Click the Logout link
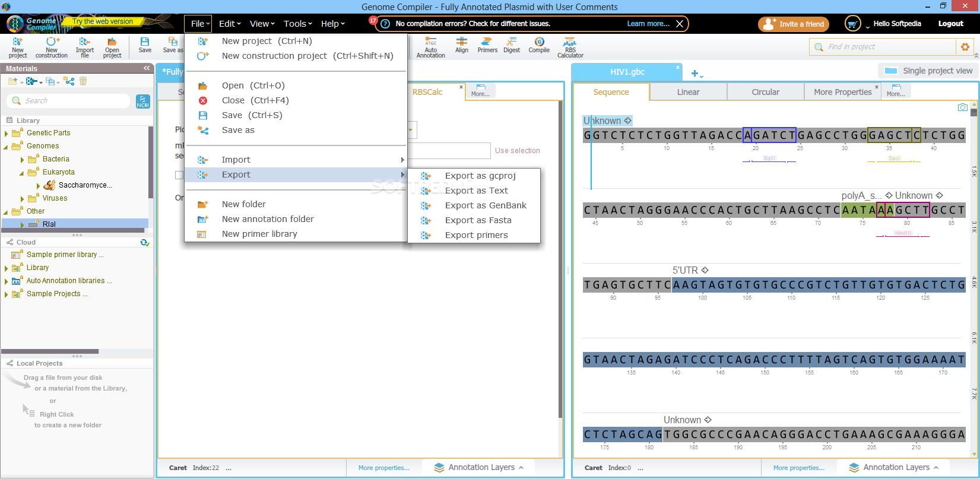Viewport: 980px width, 479px height. [951, 24]
